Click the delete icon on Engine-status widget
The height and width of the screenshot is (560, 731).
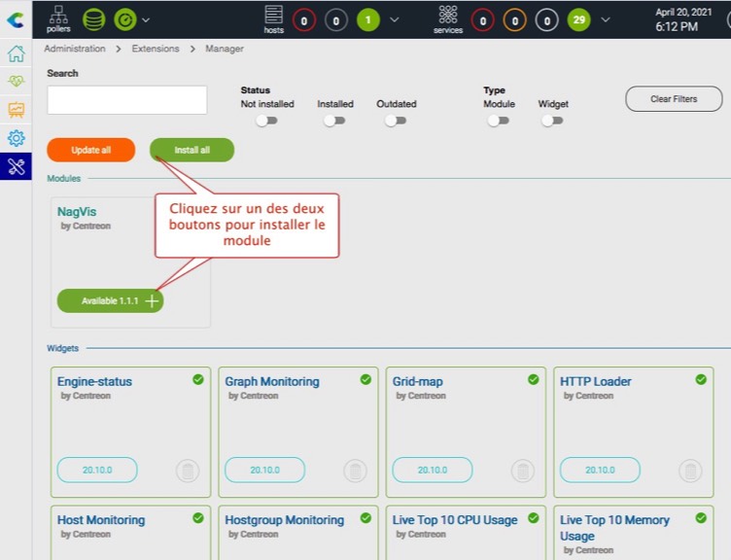coord(188,471)
